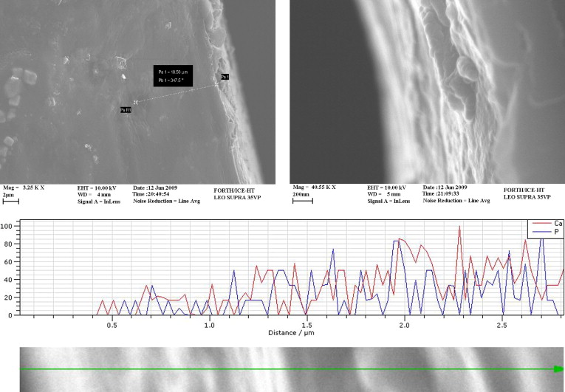Click the left SEM image Mag 3.25 K X text
The width and height of the screenshot is (565, 392).
24,188
